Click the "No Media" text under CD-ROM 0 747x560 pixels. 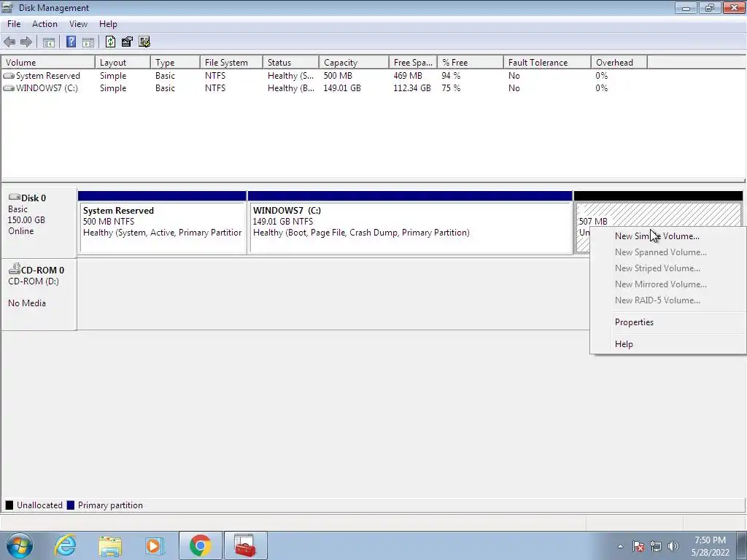tap(27, 303)
